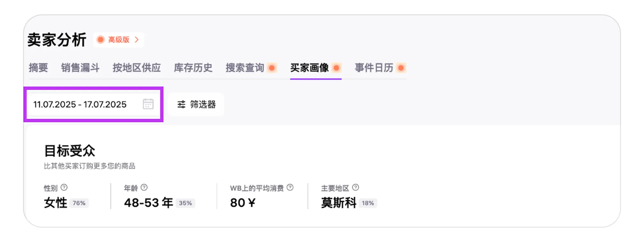Switch to the 摘要 tab
The image size is (644, 243).
pyautogui.click(x=38, y=68)
